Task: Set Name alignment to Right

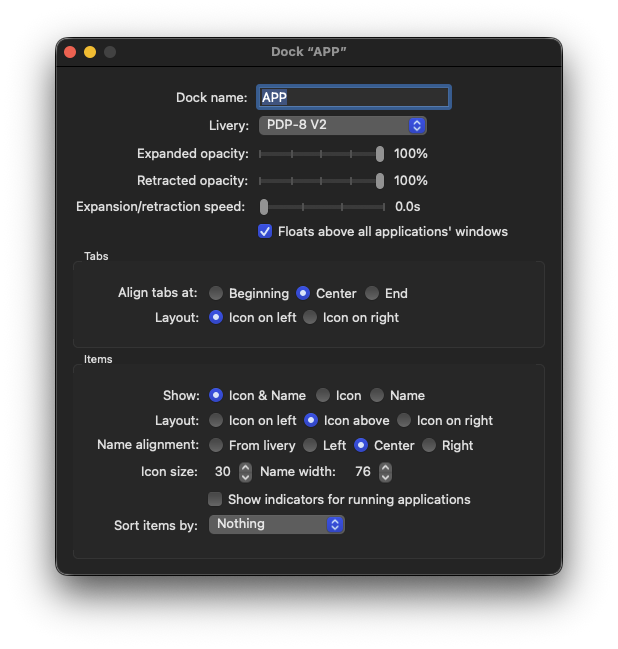Action: coord(429,446)
